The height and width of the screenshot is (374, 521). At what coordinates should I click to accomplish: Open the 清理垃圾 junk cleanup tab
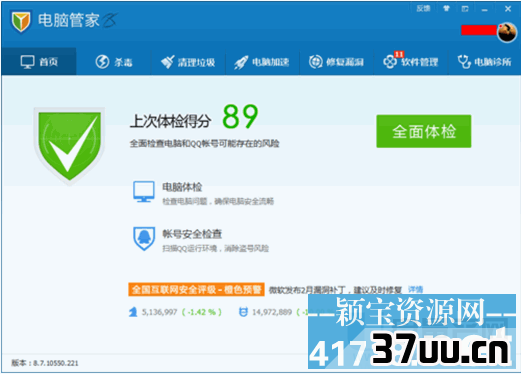(188, 62)
